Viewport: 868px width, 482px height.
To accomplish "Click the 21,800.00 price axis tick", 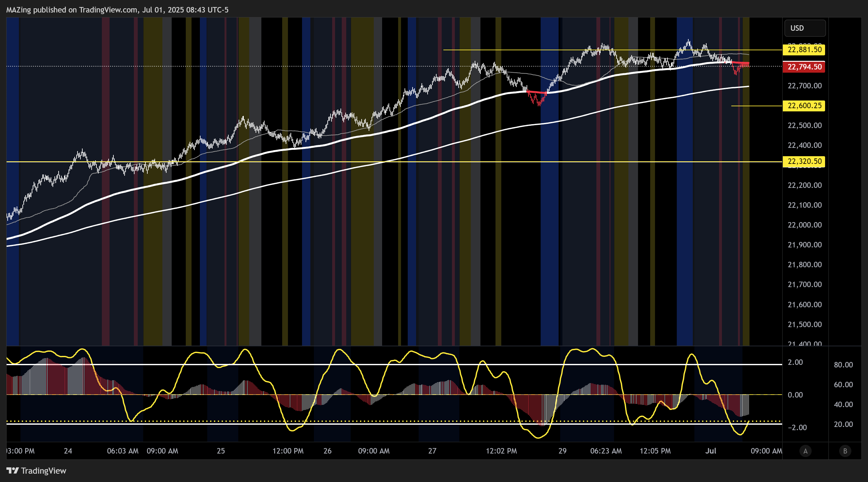I will [x=805, y=265].
